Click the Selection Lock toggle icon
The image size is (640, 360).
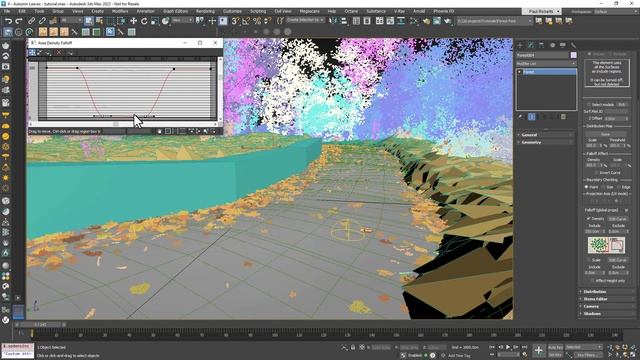point(353,347)
